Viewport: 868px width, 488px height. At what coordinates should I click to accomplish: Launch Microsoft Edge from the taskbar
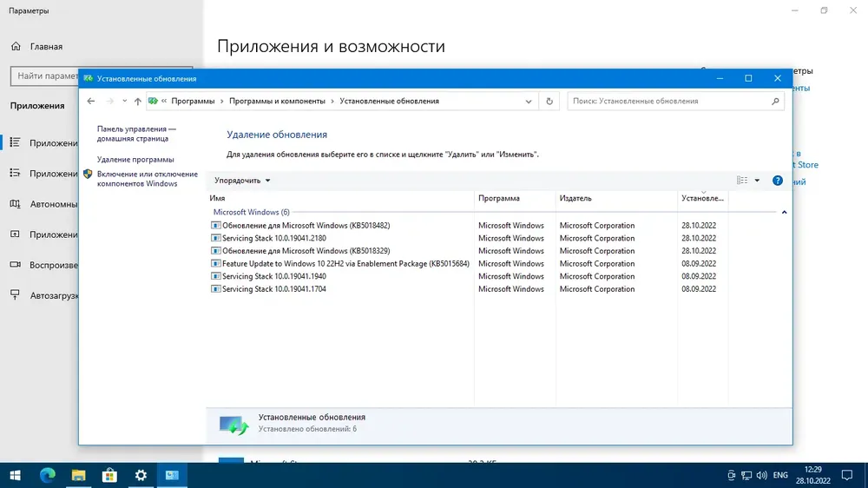point(48,475)
